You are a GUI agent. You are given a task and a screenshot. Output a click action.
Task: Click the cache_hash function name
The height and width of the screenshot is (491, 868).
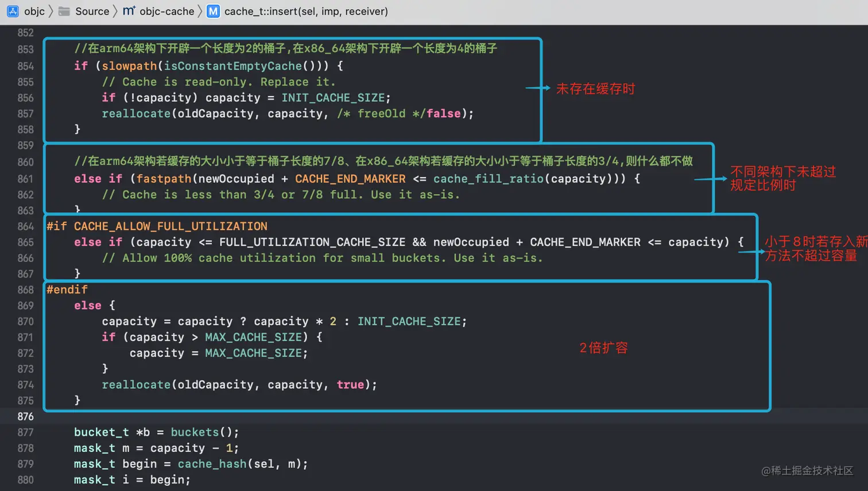click(x=212, y=464)
